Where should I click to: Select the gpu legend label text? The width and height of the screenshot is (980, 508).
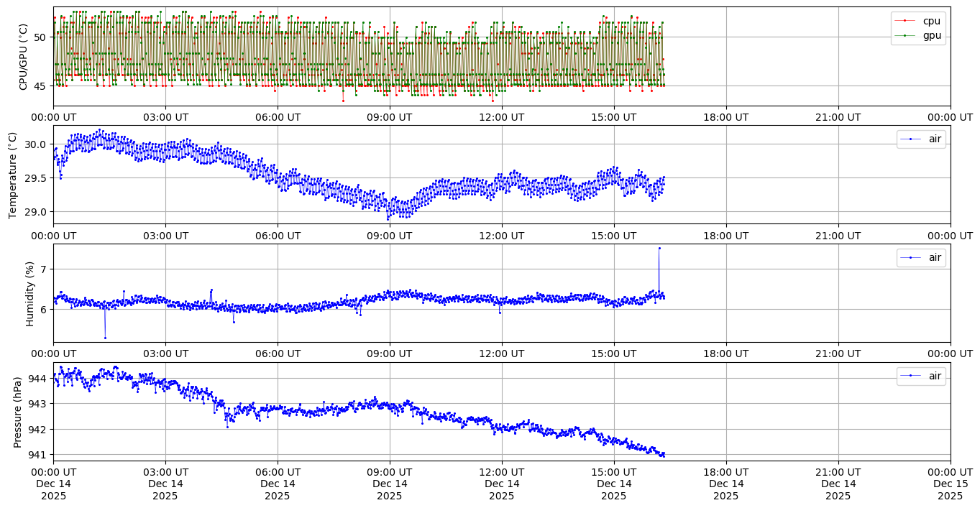932,34
